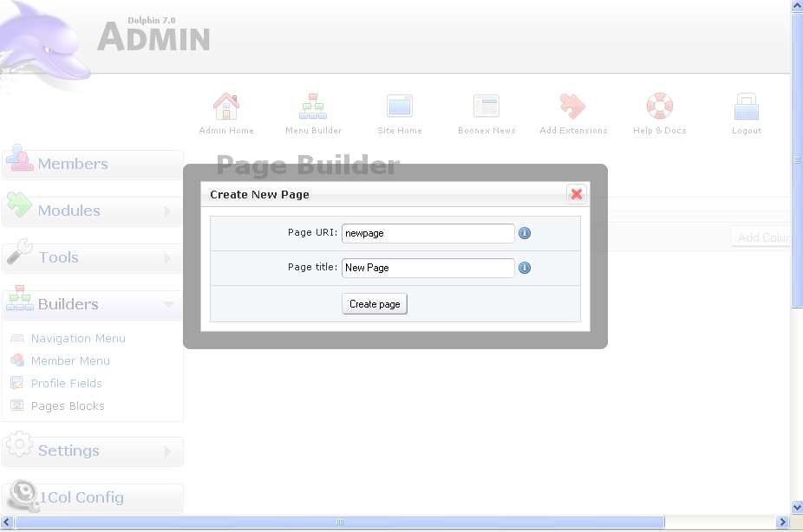Click the Add Extensions puzzle icon
This screenshot has width=803, height=532.
(572, 106)
